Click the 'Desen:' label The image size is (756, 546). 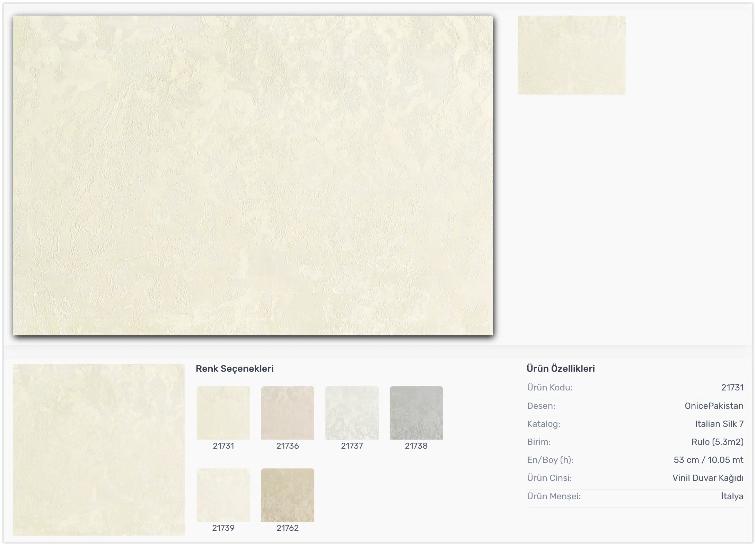[x=541, y=406]
